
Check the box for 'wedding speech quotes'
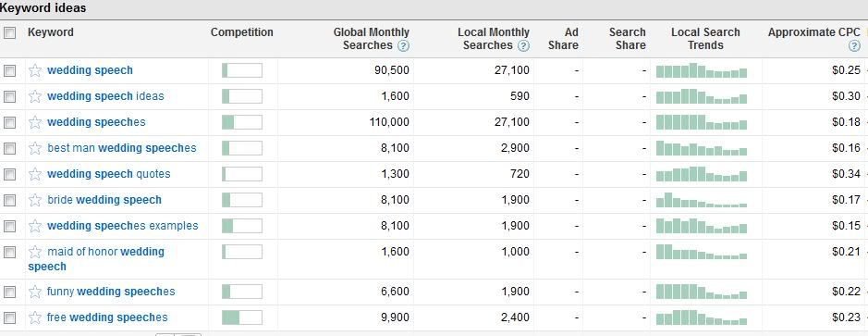9,174
